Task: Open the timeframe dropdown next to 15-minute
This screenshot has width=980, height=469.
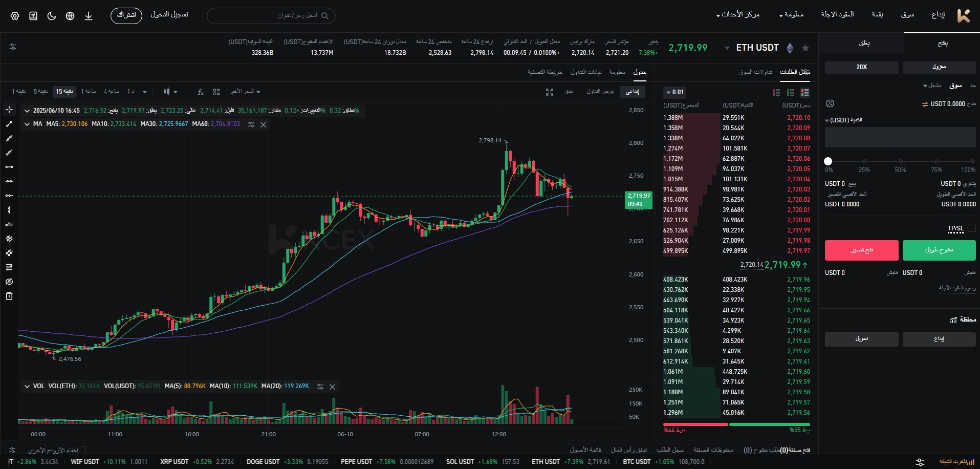Action: 145,92
